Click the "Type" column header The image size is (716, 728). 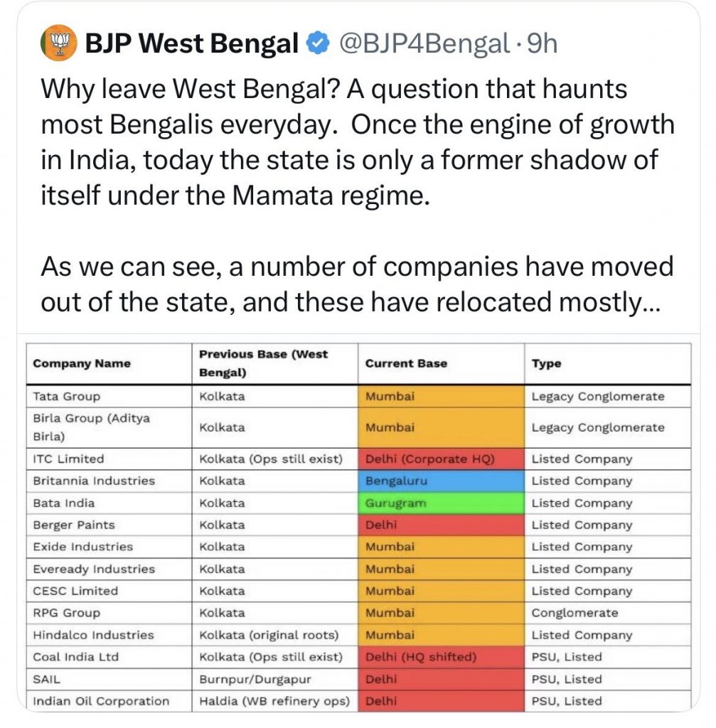(546, 363)
